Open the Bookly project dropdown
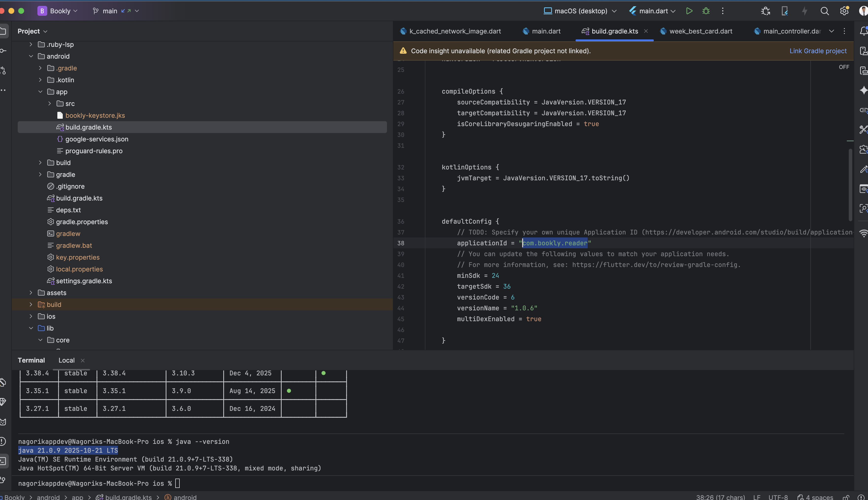This screenshot has width=868, height=500. pyautogui.click(x=57, y=11)
